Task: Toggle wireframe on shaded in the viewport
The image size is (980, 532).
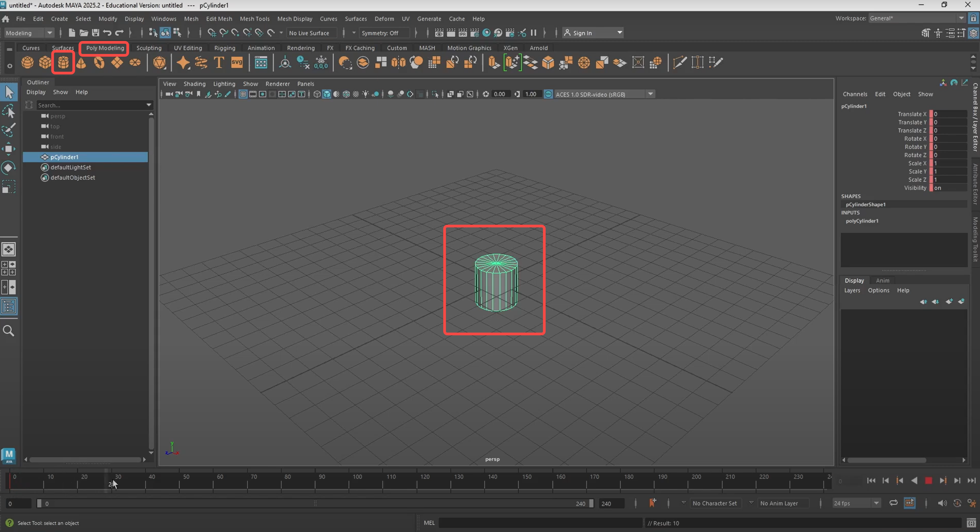Action: pos(346,94)
